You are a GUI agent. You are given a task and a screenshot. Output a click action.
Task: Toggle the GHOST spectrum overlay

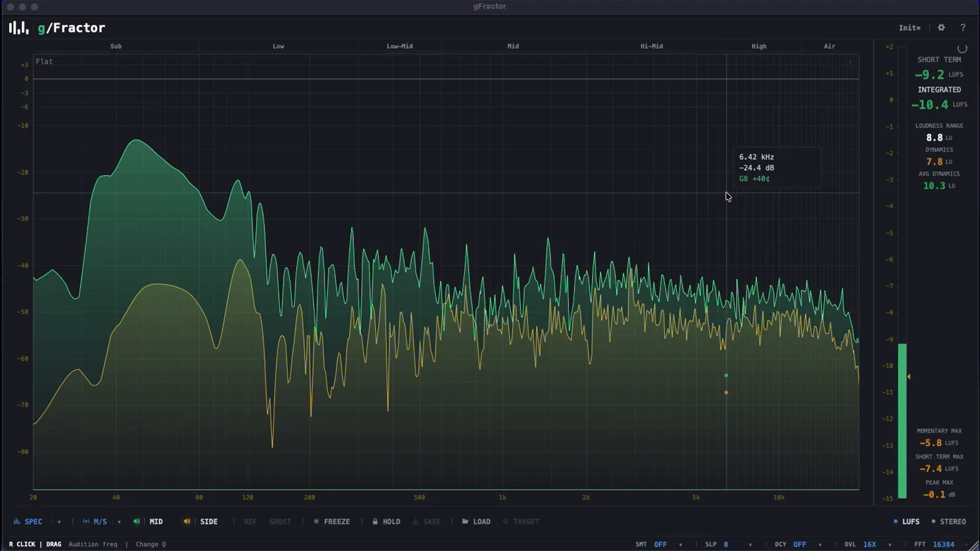coord(280,522)
